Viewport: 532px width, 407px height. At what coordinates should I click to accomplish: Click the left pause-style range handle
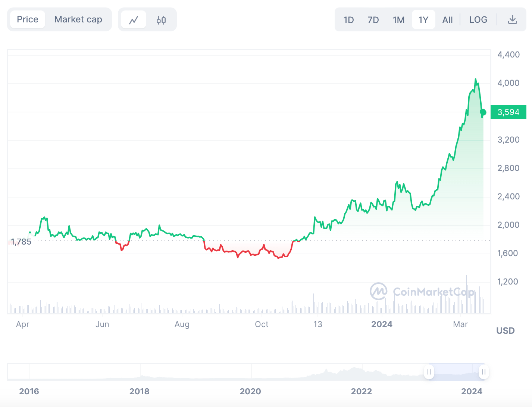click(429, 372)
